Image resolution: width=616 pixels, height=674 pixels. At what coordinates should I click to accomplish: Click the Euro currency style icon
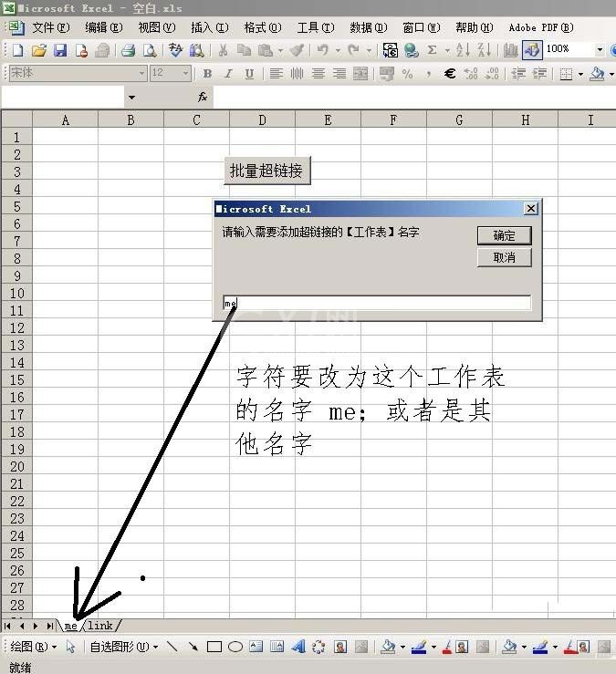[450, 74]
